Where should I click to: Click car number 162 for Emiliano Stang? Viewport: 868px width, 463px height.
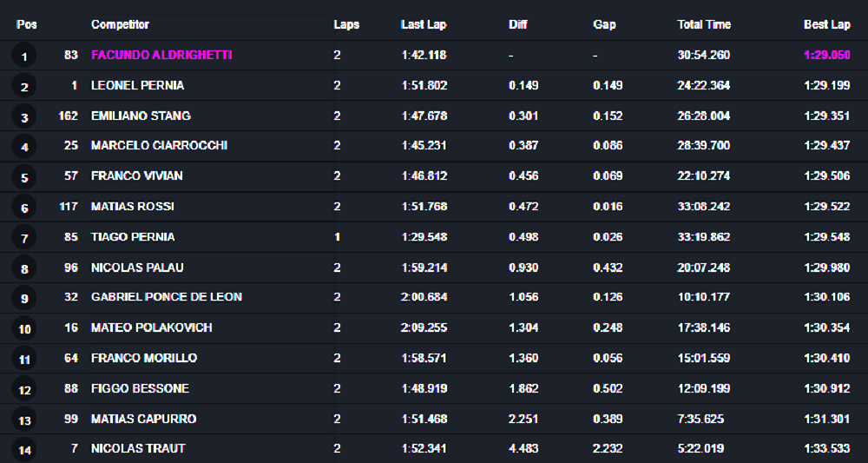pos(69,116)
